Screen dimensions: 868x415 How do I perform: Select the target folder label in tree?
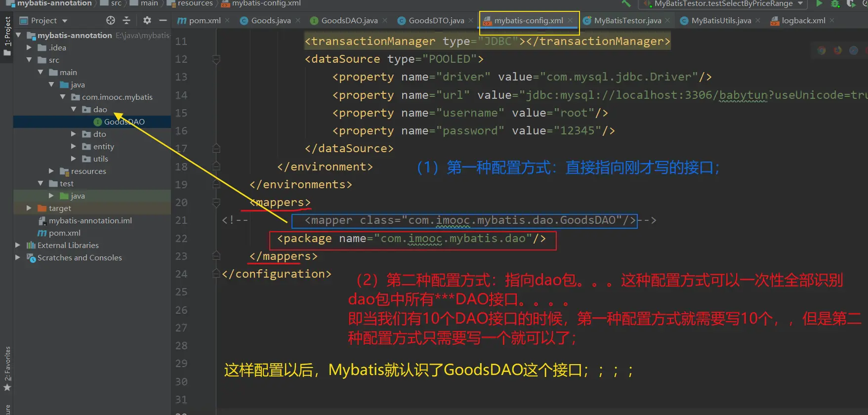(60, 208)
